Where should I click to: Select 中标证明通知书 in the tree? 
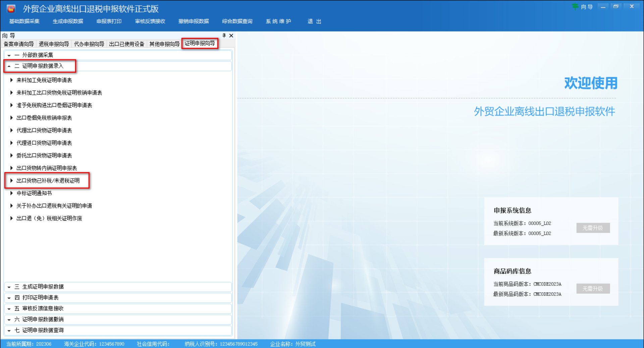(x=34, y=193)
